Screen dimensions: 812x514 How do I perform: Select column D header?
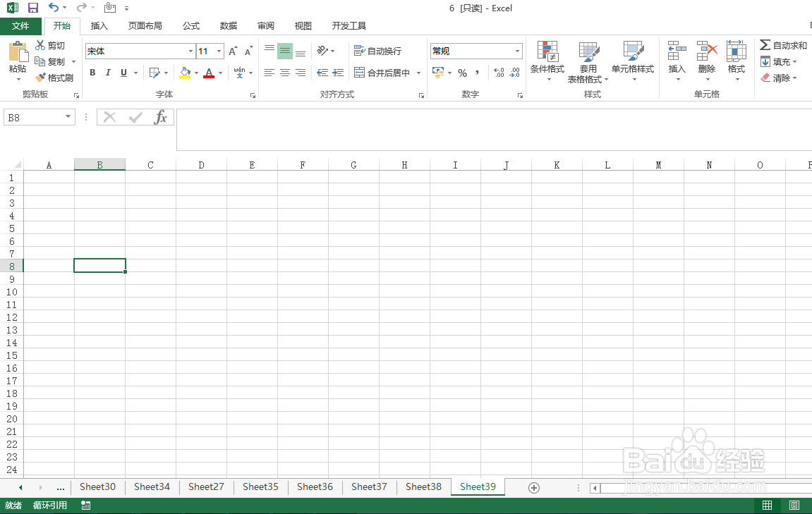201,165
